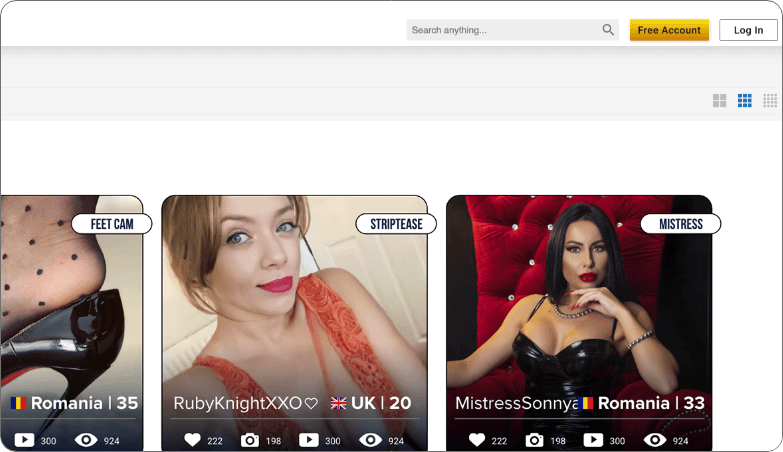Click the search magnifier icon

click(x=608, y=30)
